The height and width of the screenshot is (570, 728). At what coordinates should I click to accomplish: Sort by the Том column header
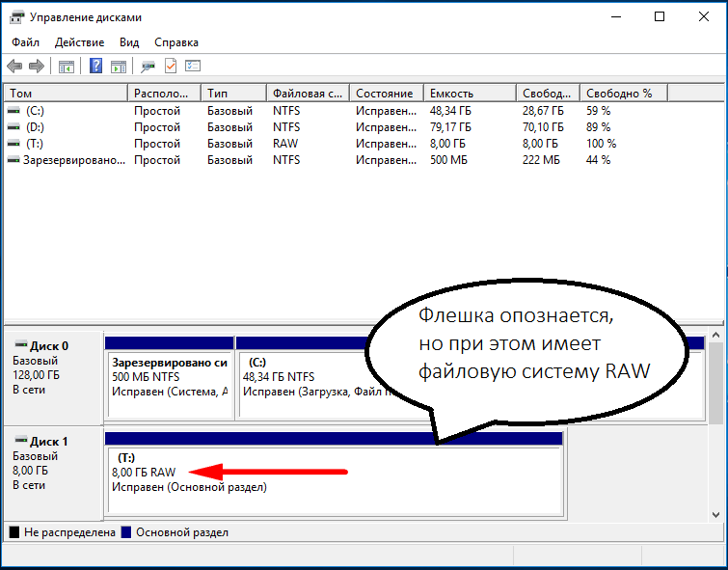pyautogui.click(x=66, y=94)
